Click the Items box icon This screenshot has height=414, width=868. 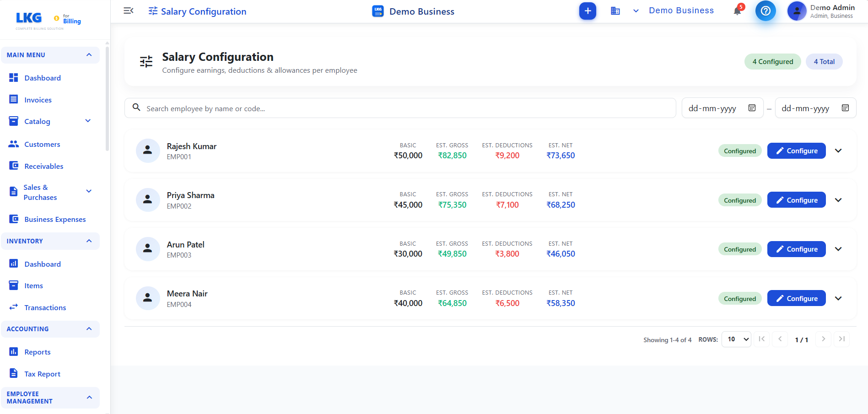14,285
